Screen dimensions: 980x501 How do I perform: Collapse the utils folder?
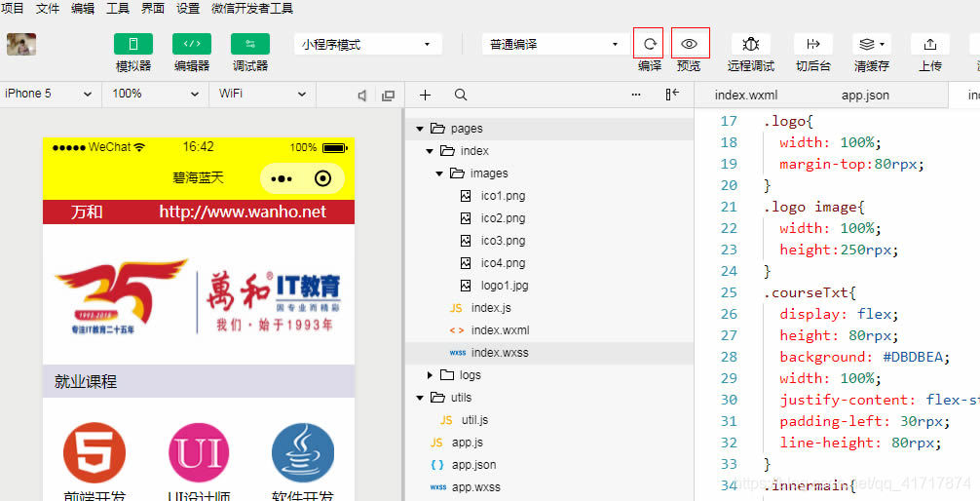click(x=420, y=398)
